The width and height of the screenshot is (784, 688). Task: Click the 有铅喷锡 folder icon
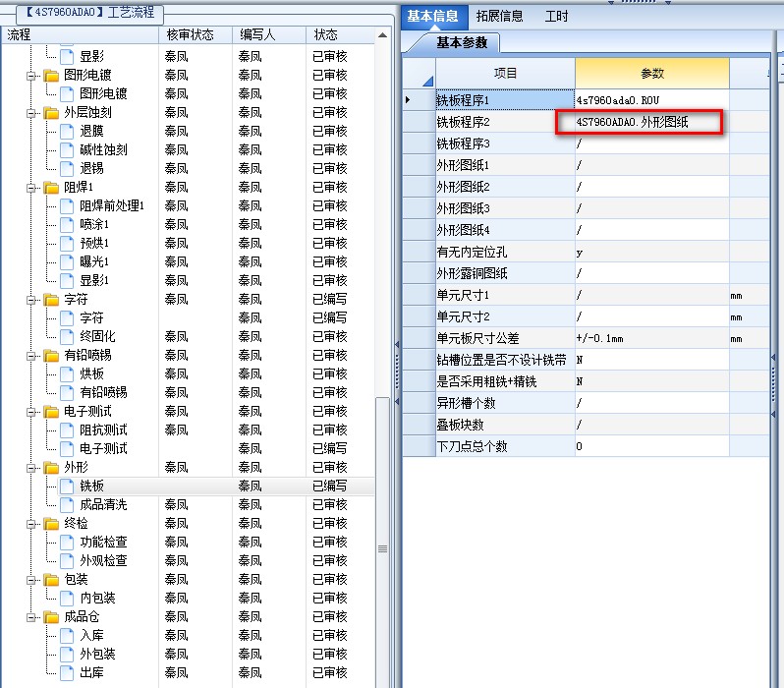coord(51,356)
